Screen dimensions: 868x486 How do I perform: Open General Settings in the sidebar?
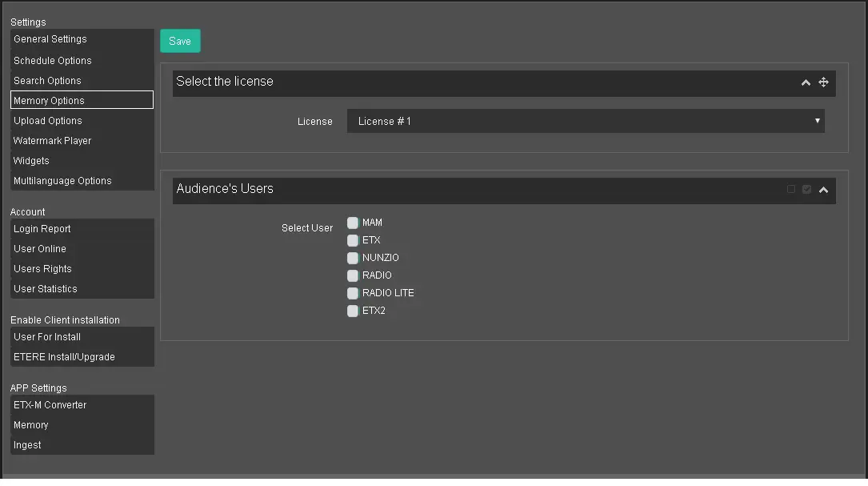(50, 39)
